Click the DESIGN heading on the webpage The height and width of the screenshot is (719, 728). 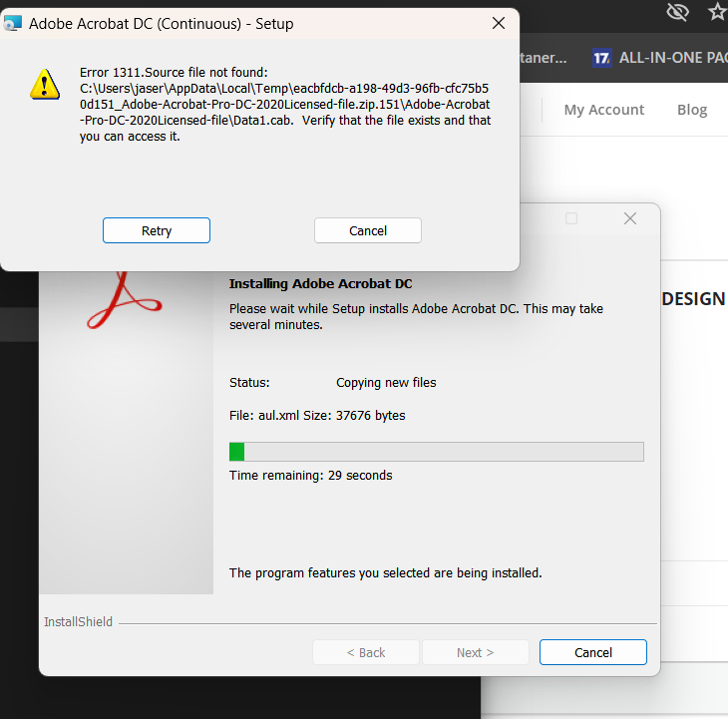[693, 299]
